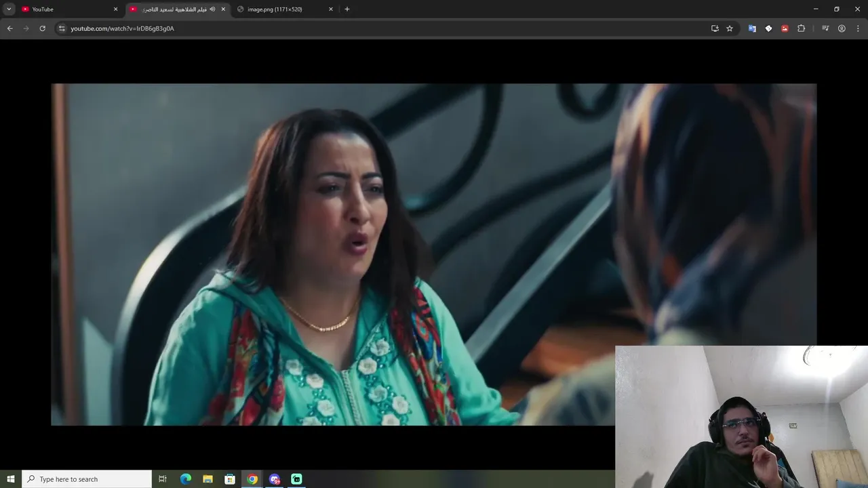Open a new browser tab

347,9
